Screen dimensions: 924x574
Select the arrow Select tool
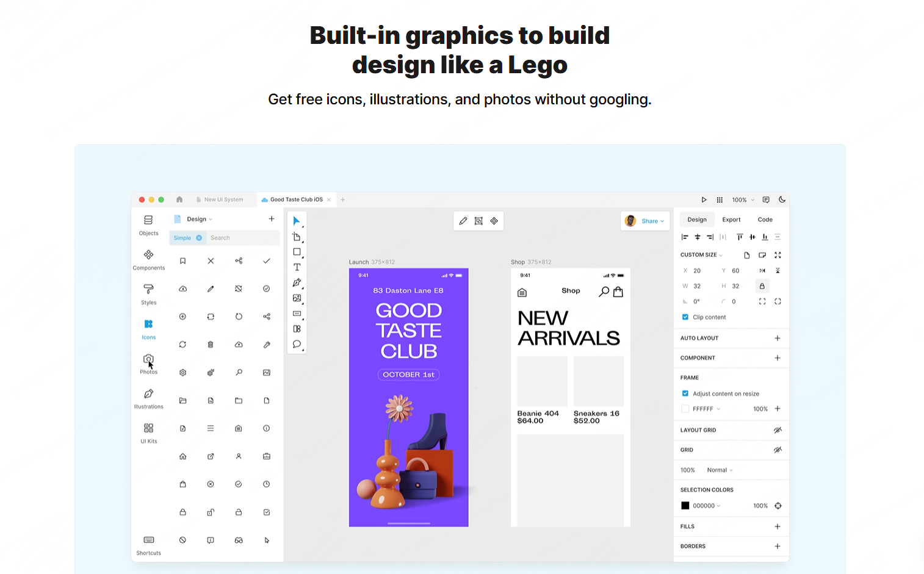point(297,221)
